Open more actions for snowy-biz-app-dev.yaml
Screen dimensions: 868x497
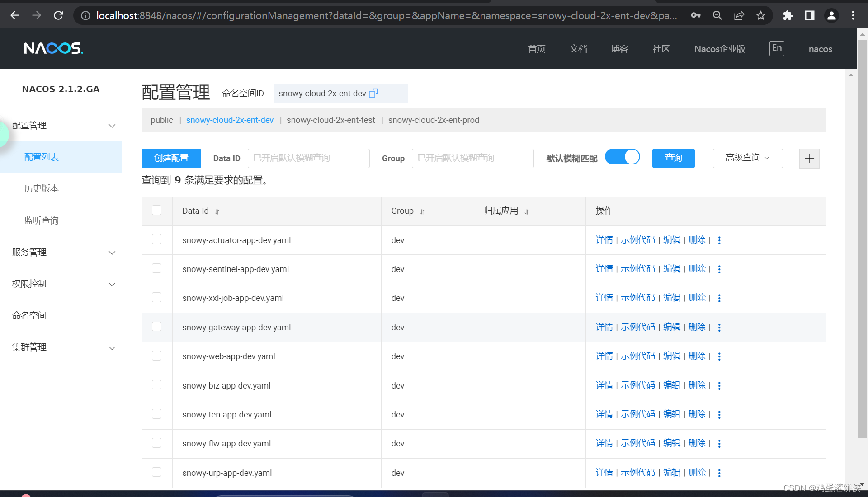[719, 386]
